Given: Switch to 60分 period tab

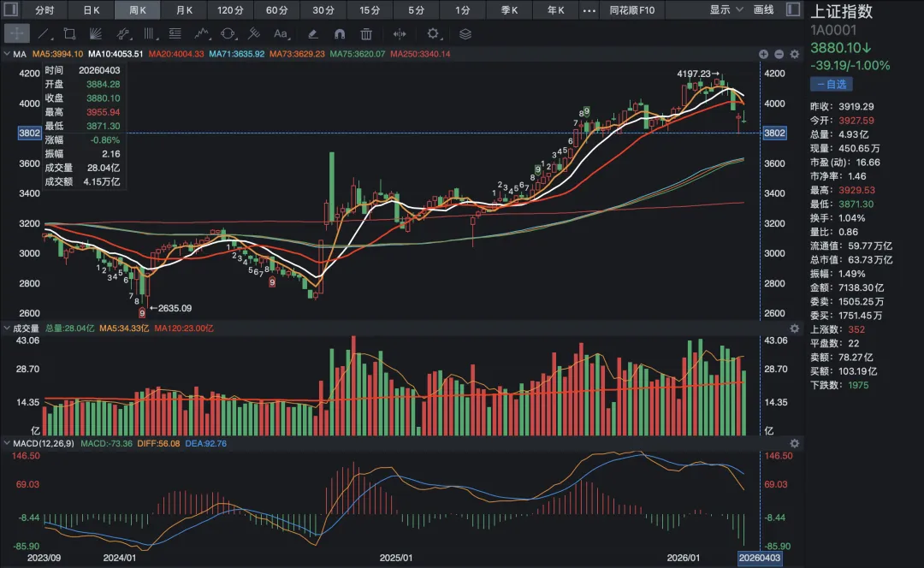Looking at the screenshot, I should click(277, 10).
